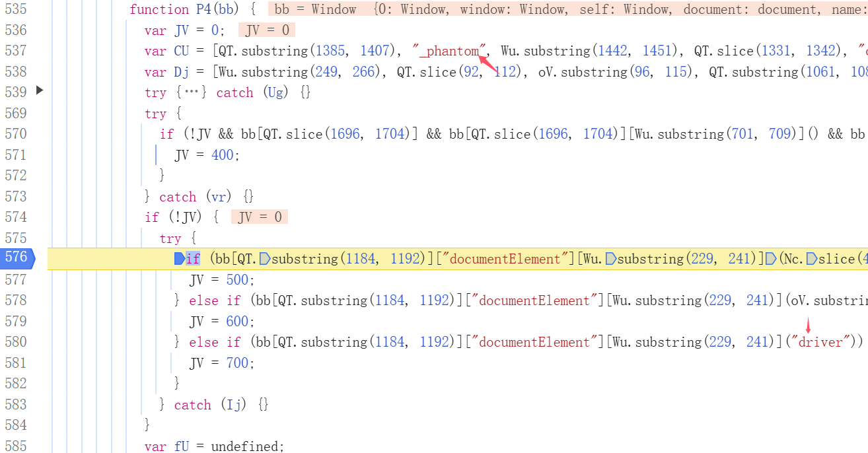Screen dimensions: 868x453
Task: Click inline breakpoint marker before '(Nc.' on line 576
Action: coord(770,259)
